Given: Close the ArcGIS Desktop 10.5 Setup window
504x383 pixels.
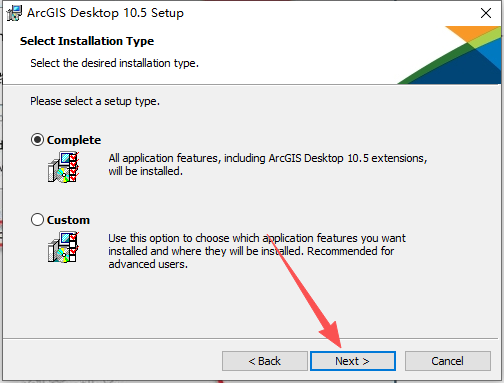Looking at the screenshot, I should [x=486, y=13].
